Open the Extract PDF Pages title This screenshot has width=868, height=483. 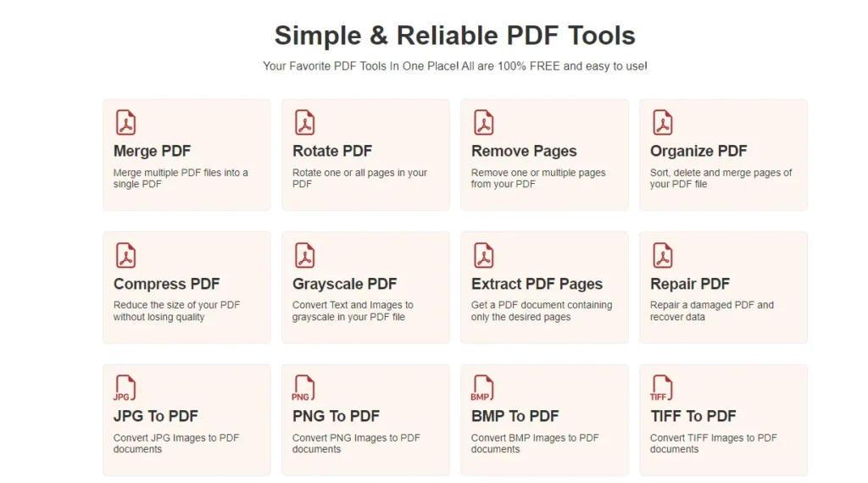pos(537,284)
